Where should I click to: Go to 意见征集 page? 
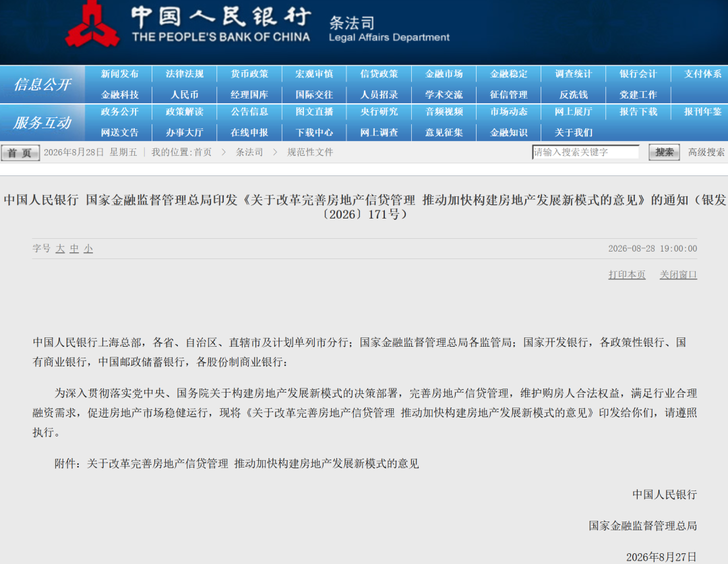(444, 133)
